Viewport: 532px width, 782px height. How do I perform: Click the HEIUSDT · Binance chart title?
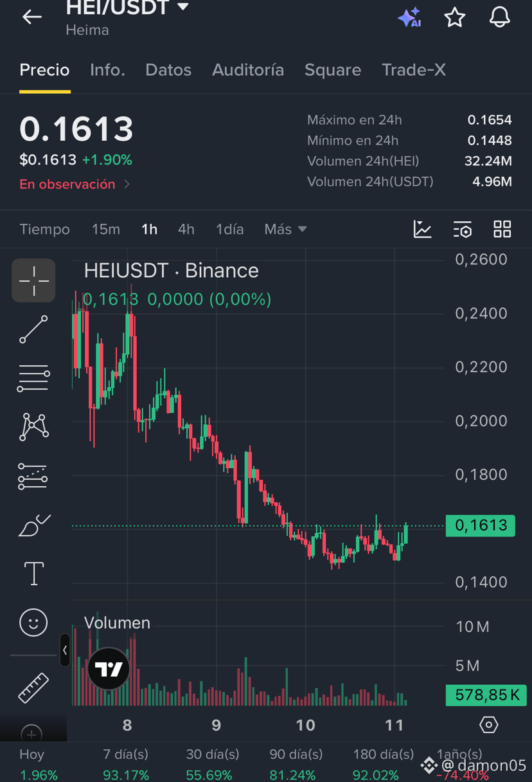(x=172, y=271)
